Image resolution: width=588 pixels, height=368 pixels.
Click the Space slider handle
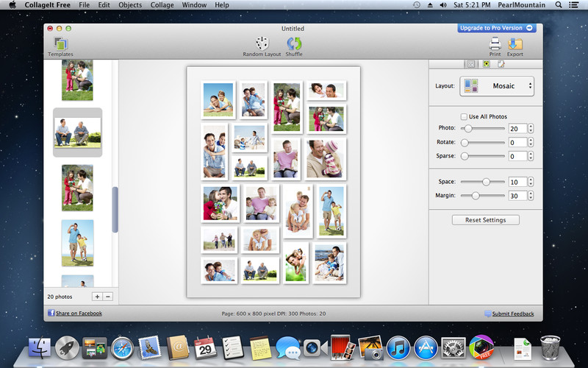pyautogui.click(x=486, y=182)
